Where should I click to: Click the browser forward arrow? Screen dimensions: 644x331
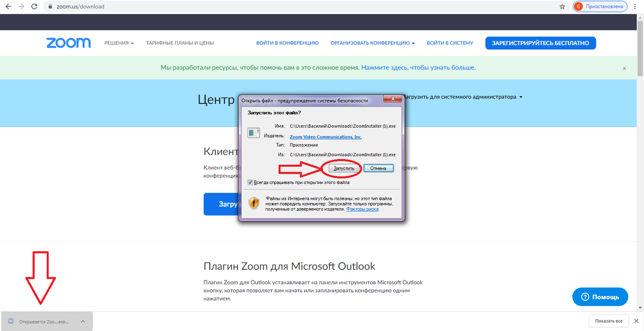pyautogui.click(x=21, y=7)
